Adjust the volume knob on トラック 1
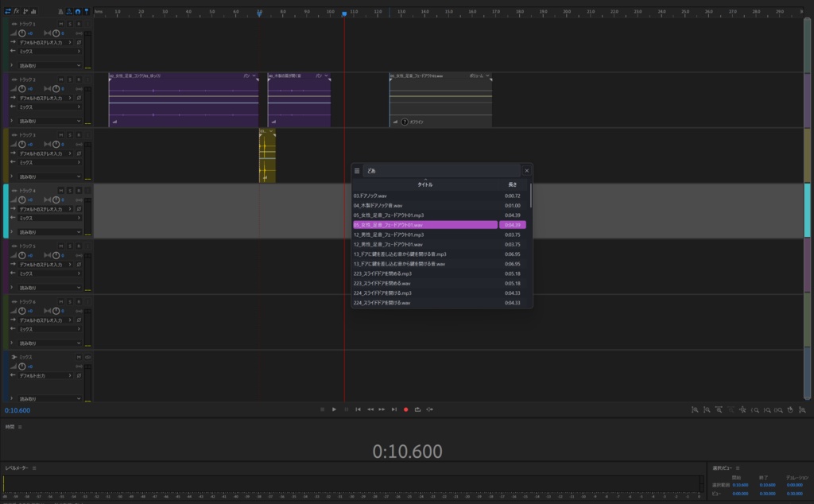The width and height of the screenshot is (814, 504). 22,33
